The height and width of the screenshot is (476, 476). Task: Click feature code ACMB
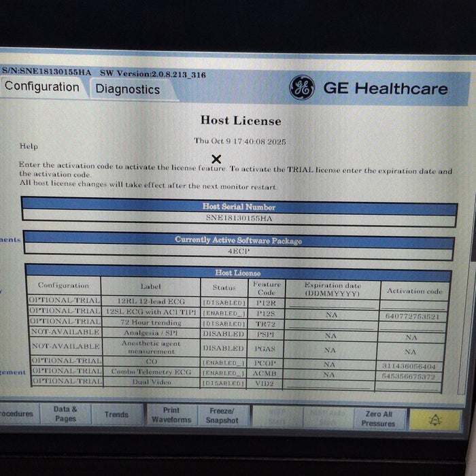pyautogui.click(x=265, y=373)
